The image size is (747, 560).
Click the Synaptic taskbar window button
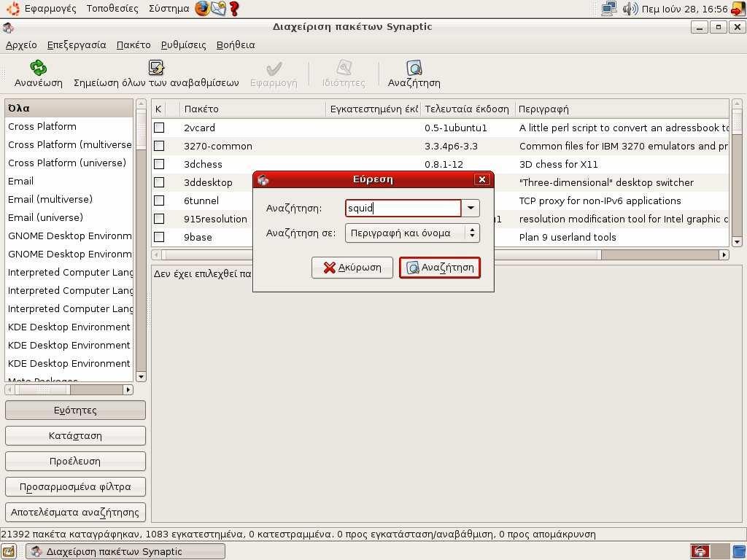tap(125, 551)
